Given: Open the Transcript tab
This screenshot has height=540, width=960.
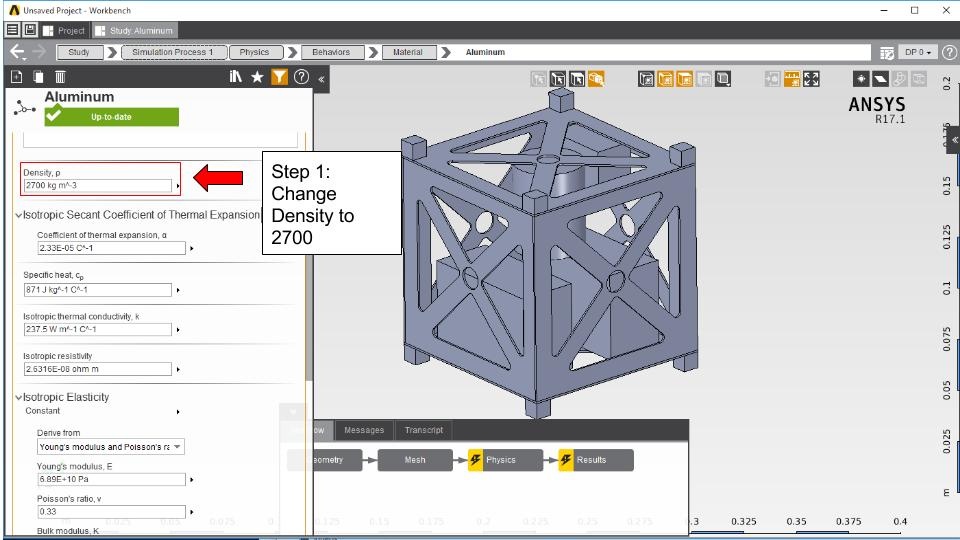Looking at the screenshot, I should tap(424, 430).
